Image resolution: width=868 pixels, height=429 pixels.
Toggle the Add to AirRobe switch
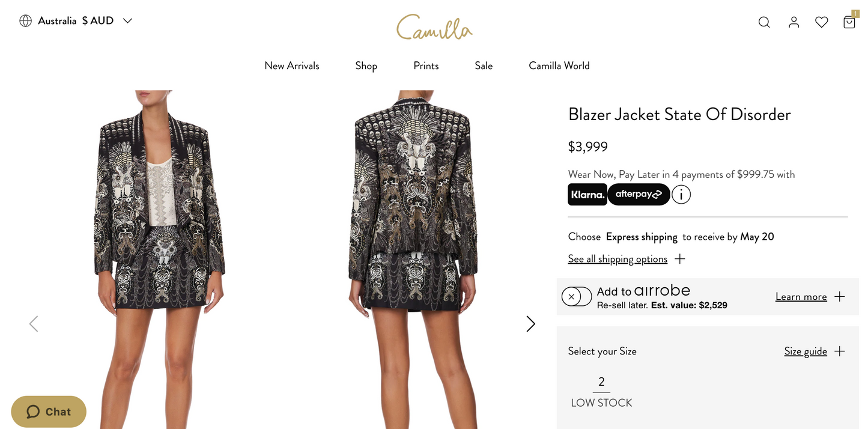pyautogui.click(x=577, y=297)
